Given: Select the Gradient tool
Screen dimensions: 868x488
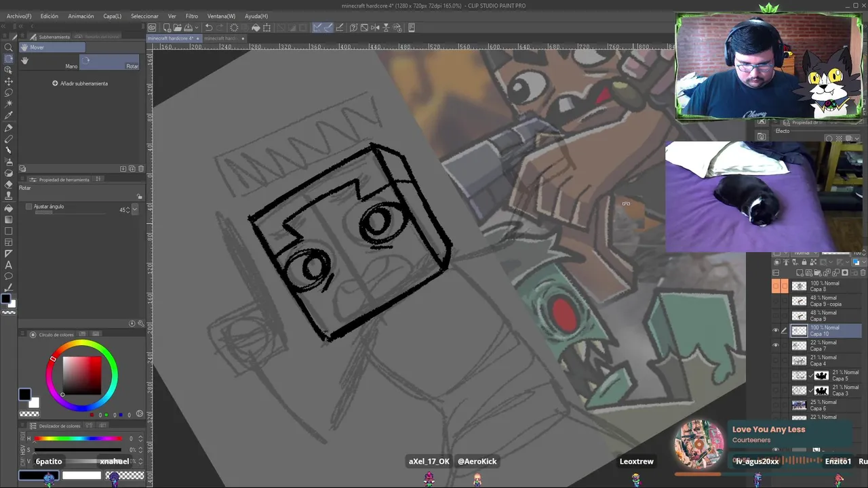Looking at the screenshot, I should tap(9, 220).
